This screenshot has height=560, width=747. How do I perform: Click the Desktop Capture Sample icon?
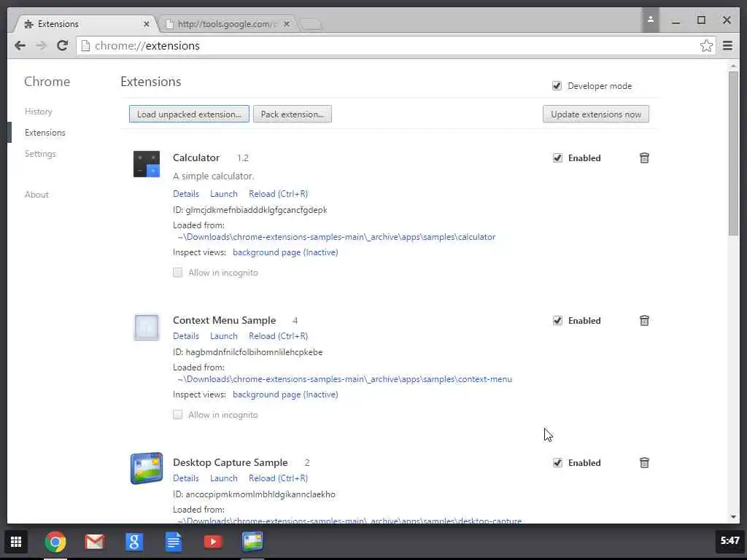click(x=146, y=468)
